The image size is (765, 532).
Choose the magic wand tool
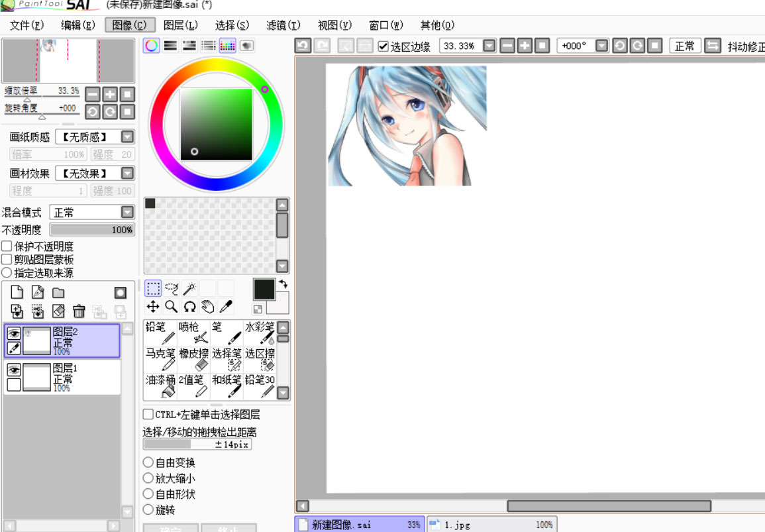[189, 288]
